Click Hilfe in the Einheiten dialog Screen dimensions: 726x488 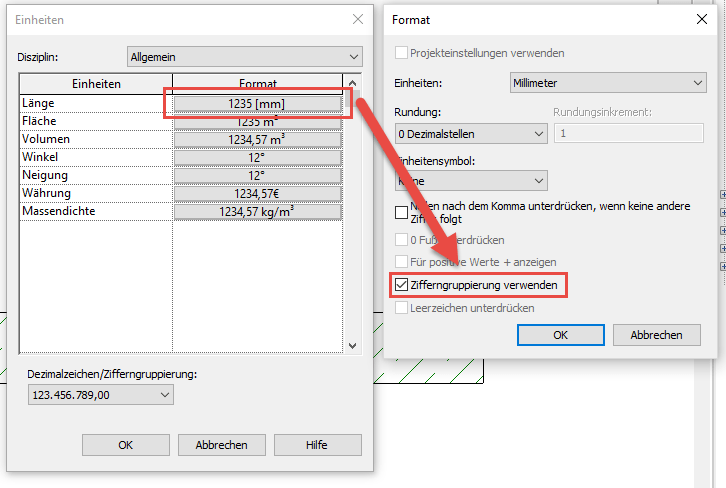coord(318,445)
